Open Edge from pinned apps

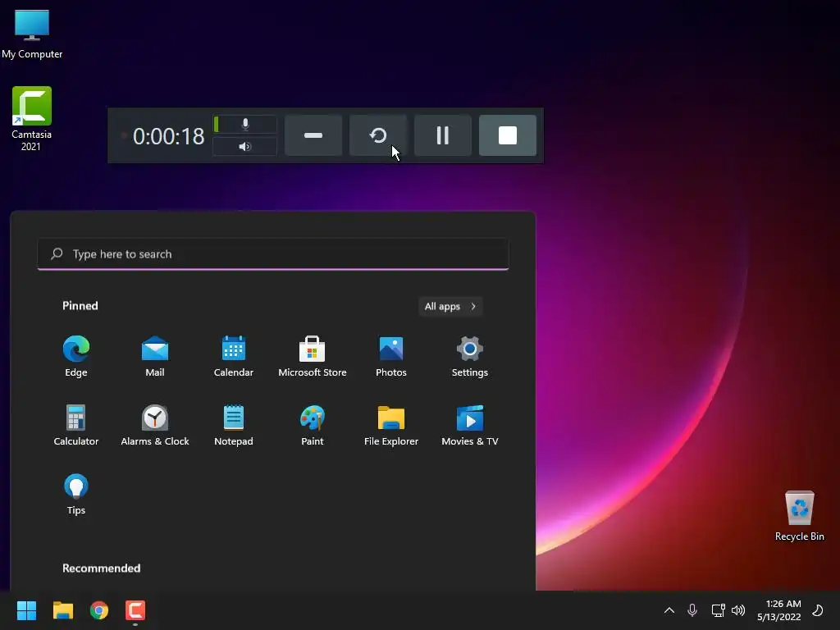[76, 356]
